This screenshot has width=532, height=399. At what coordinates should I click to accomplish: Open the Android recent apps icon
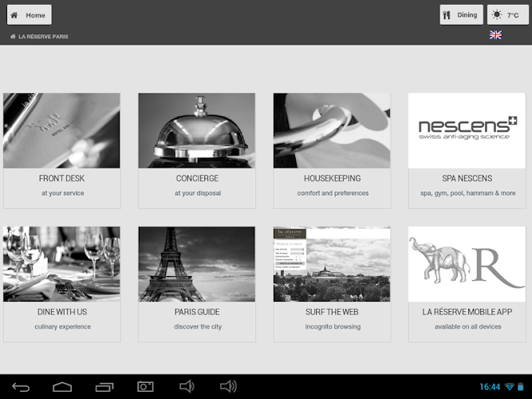104,387
